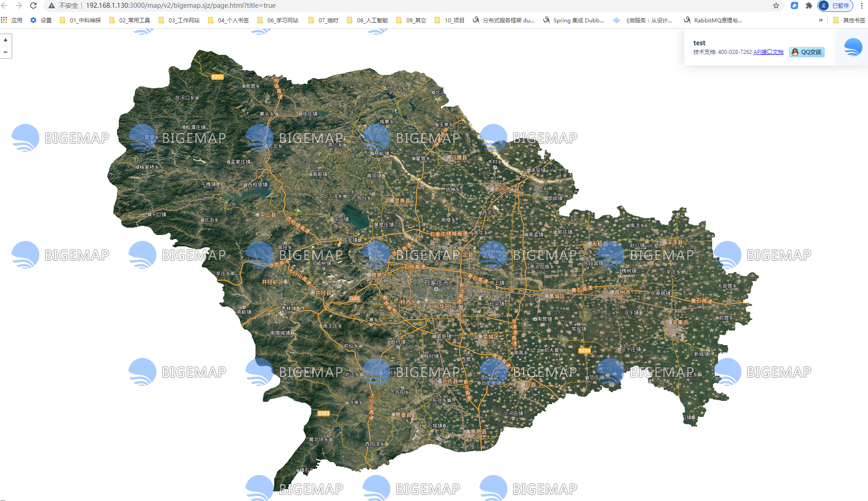This screenshot has height=501, width=868.
Task: Click the 不安全 security warning indicator
Action: pyautogui.click(x=64, y=5)
